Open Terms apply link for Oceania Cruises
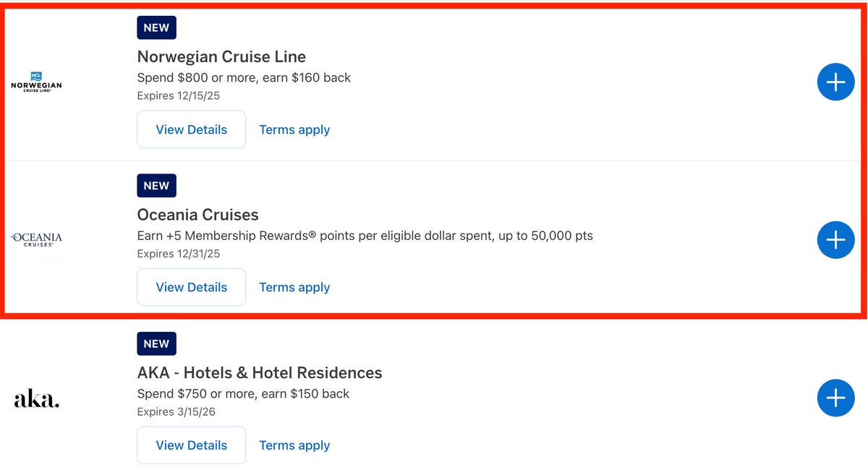This screenshot has width=868, height=475. tap(294, 287)
